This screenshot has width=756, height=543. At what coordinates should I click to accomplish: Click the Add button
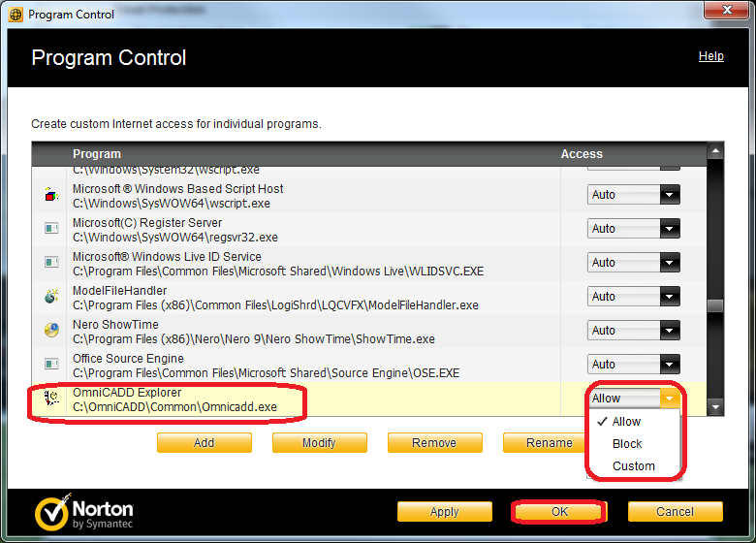(x=204, y=443)
